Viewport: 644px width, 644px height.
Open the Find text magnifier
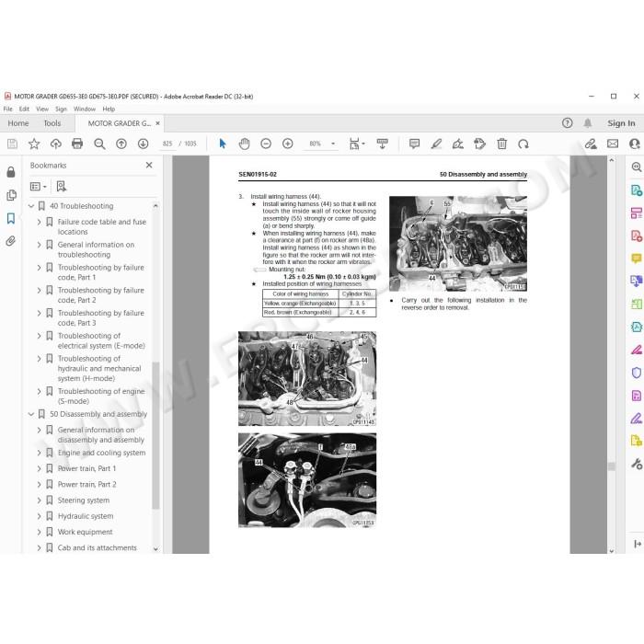coord(99,144)
